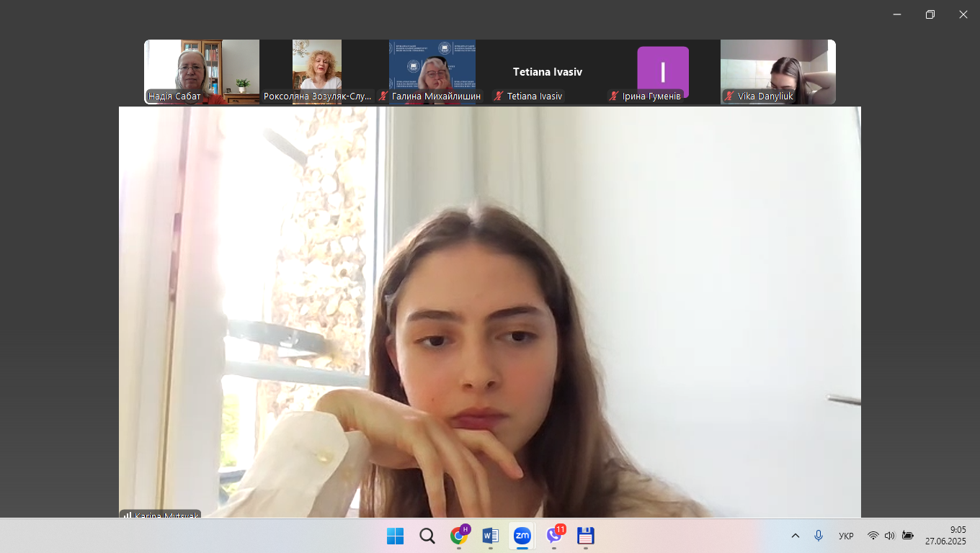
Task: Open Viber from the taskbar
Action: click(553, 536)
